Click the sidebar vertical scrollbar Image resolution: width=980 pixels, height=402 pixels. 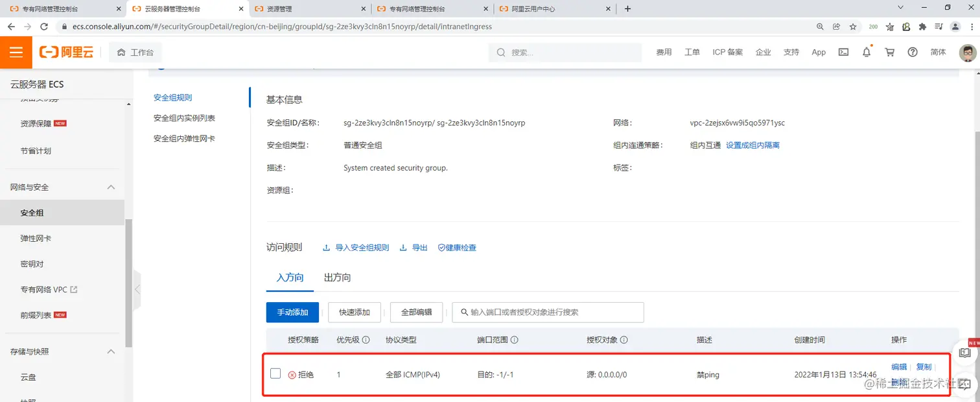(x=129, y=282)
